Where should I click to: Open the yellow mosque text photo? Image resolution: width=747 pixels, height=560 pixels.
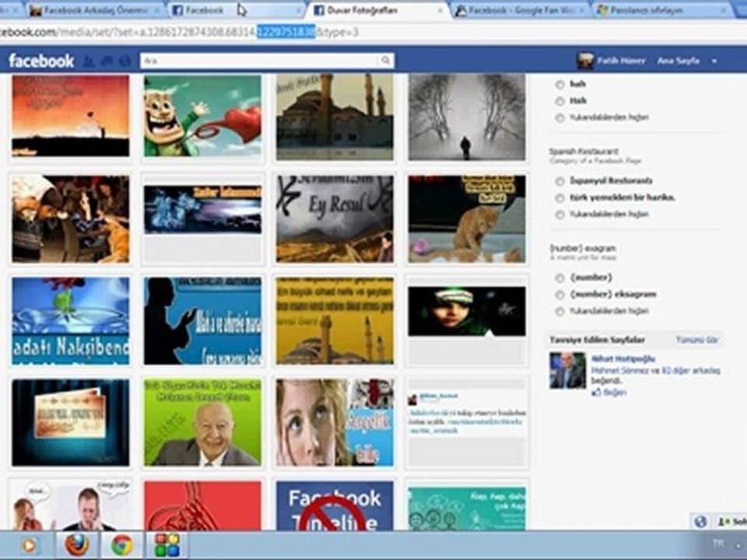(x=335, y=321)
